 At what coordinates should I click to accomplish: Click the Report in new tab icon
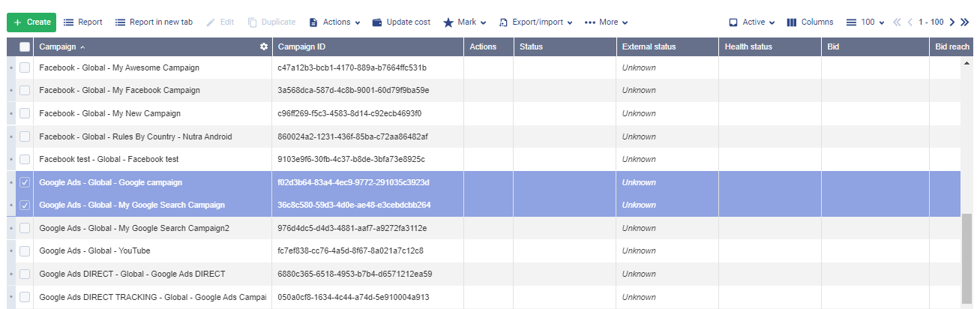[x=120, y=22]
